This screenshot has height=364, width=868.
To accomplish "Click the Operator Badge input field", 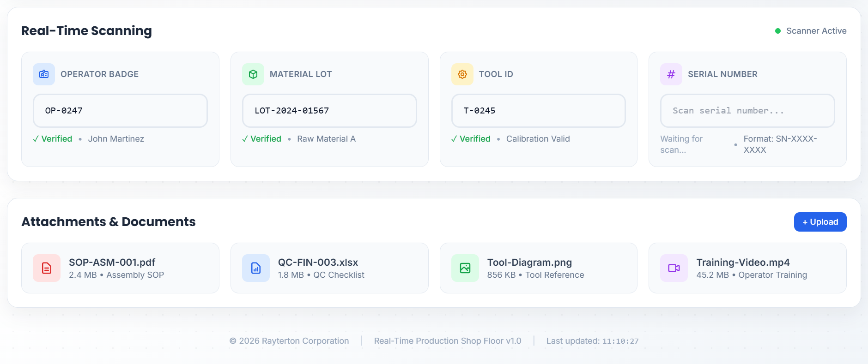I will click(120, 111).
